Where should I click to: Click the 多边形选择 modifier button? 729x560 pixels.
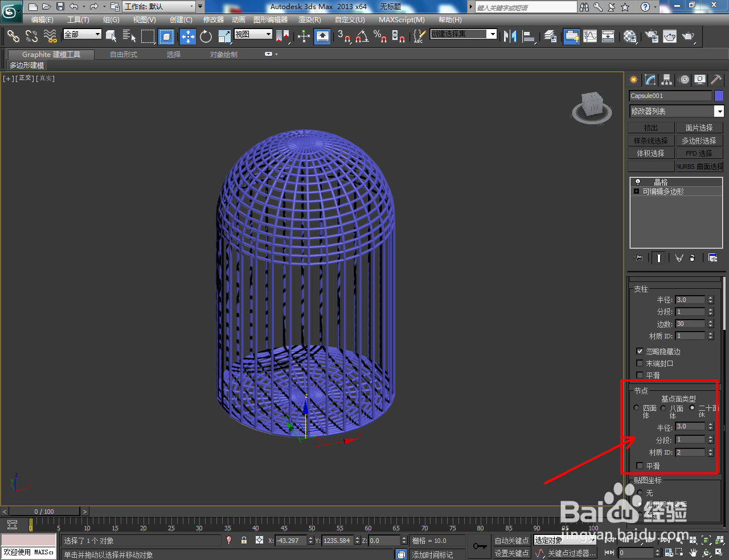tap(699, 140)
